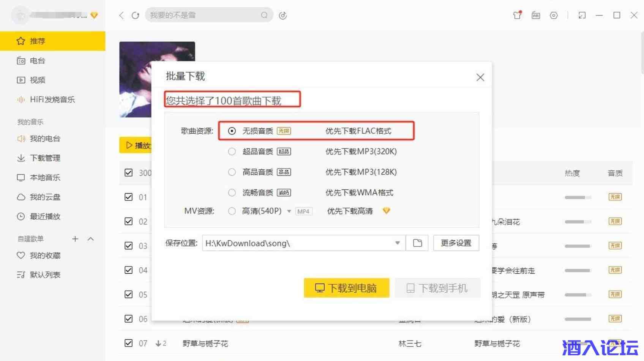Uncheck the checkbox for song 07
The image size is (644, 361).
(129, 343)
